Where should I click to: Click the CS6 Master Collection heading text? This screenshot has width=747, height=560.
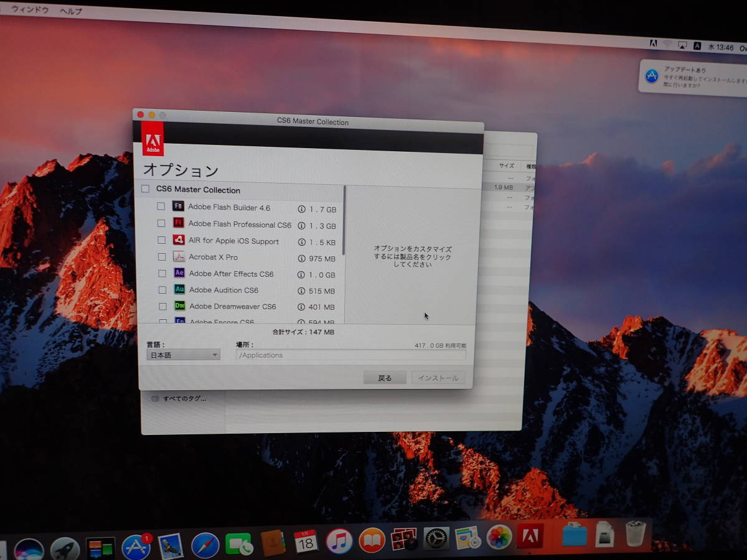tap(198, 190)
